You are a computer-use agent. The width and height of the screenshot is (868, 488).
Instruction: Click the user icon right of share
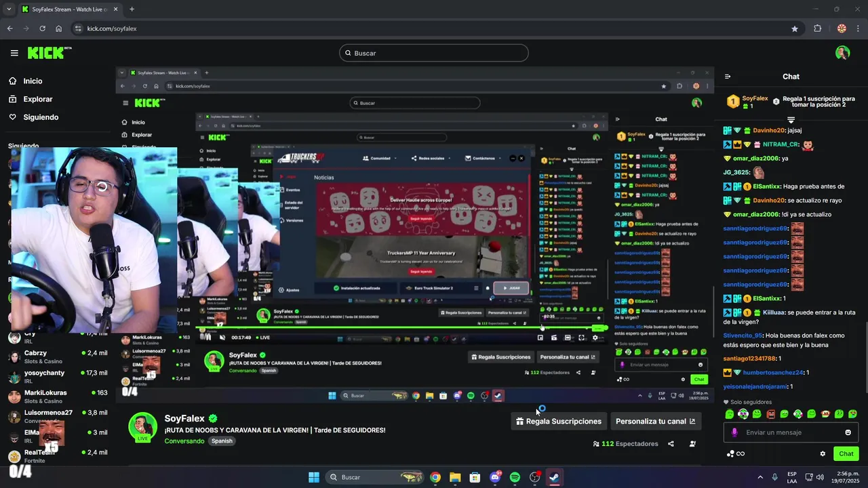tap(692, 444)
